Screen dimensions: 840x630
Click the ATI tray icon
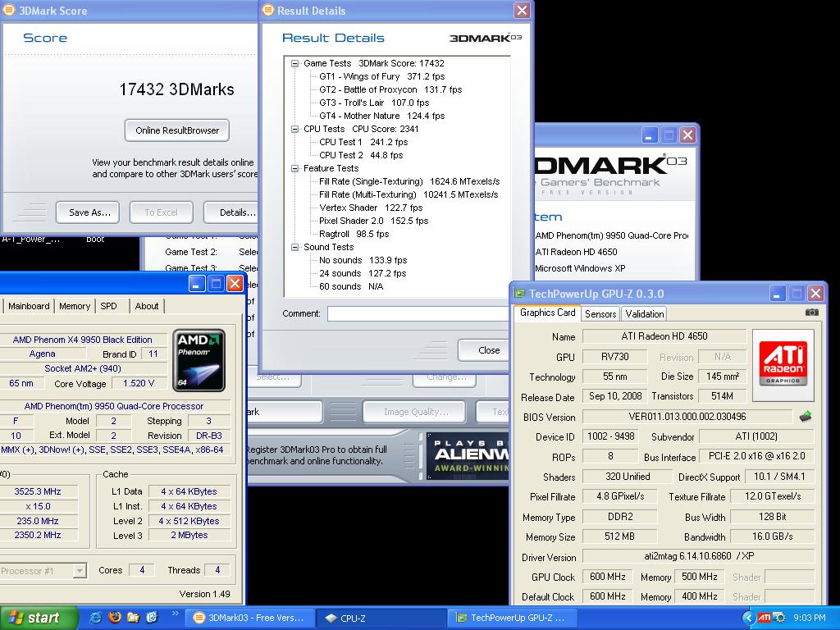[x=765, y=619]
